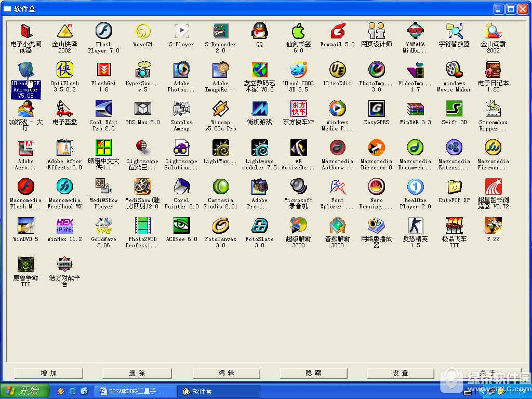
Task: Select the F 22 game icon
Action: [494, 226]
